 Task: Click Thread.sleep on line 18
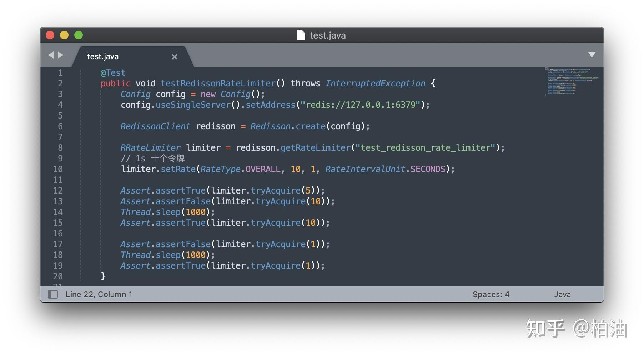(150, 255)
